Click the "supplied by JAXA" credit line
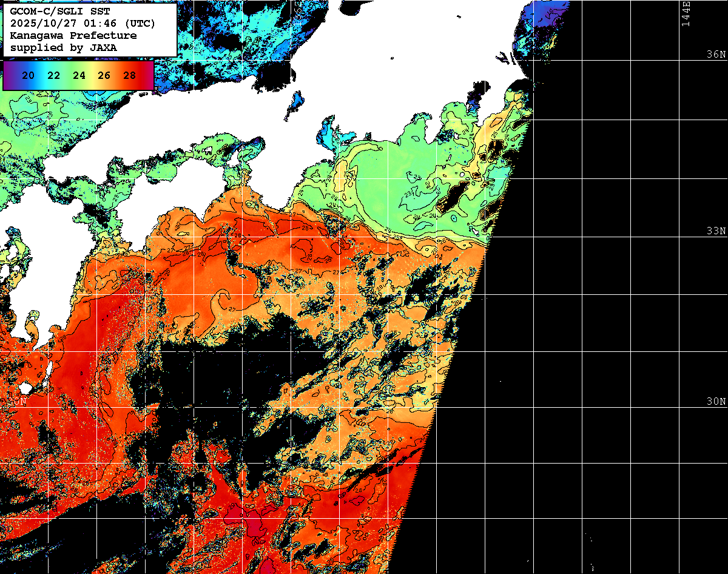The width and height of the screenshot is (728, 574). 64,47
